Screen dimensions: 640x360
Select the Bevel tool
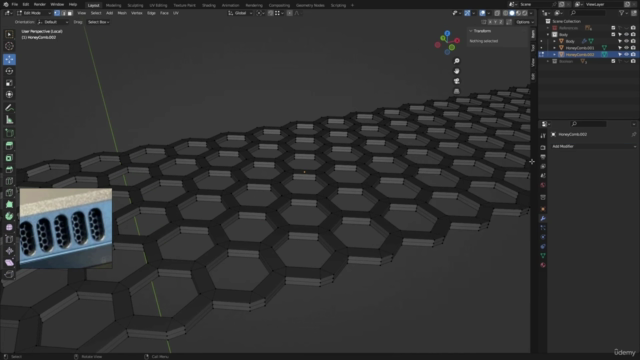pos(9,170)
